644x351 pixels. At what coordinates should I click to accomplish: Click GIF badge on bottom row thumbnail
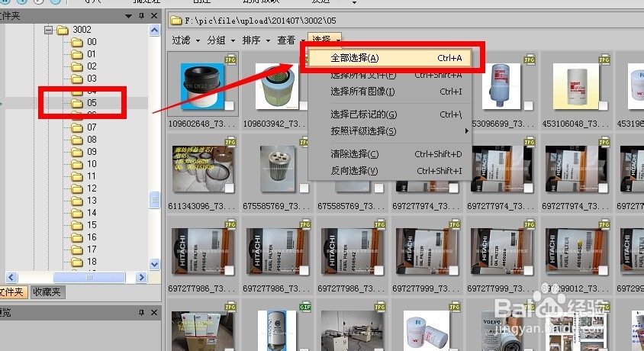305,307
